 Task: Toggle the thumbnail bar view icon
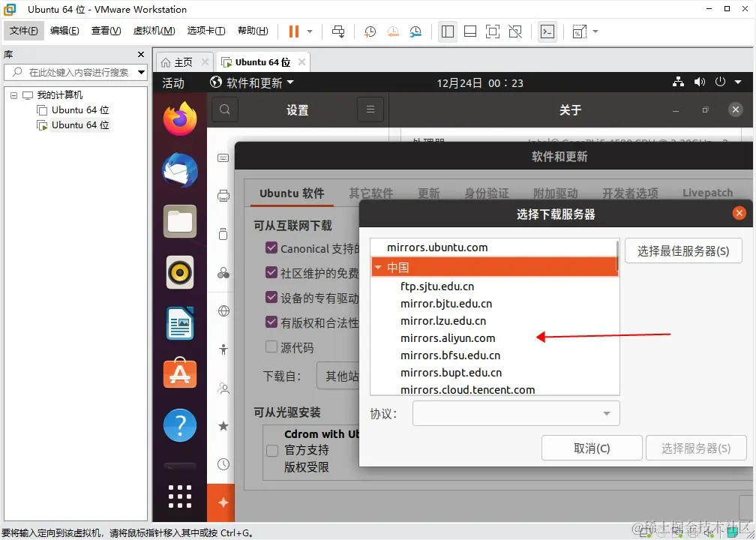pos(470,31)
